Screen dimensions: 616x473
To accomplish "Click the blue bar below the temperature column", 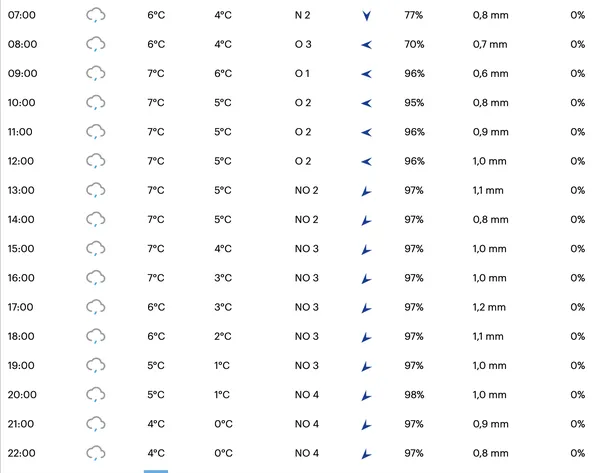I will (156, 471).
